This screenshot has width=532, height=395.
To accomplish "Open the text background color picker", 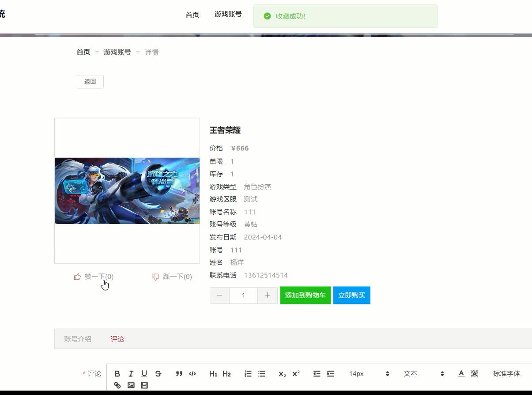I will [475, 373].
